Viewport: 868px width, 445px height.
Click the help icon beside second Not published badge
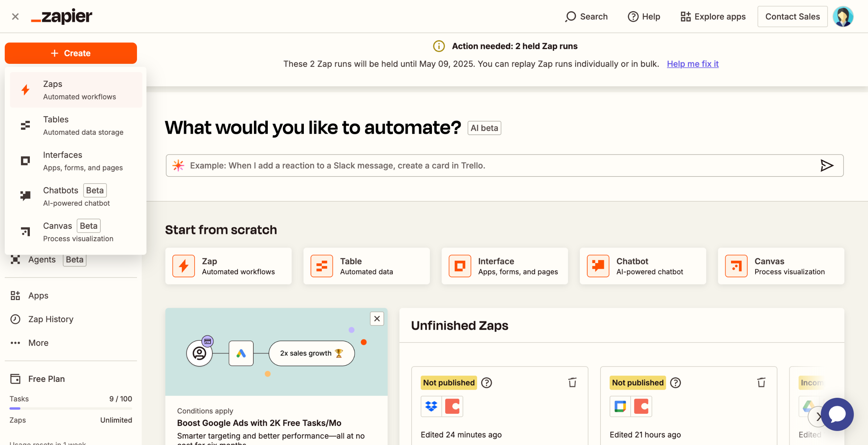(x=675, y=383)
